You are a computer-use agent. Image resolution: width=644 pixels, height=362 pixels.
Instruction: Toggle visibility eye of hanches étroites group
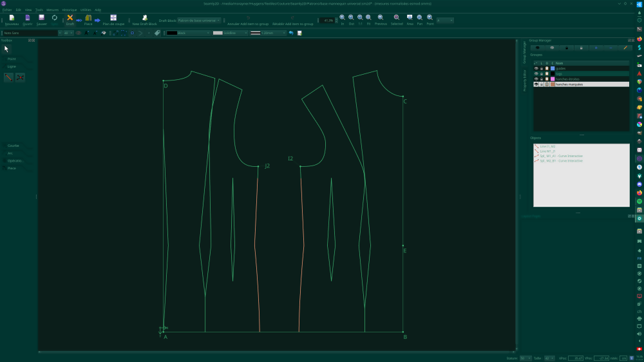point(536,79)
